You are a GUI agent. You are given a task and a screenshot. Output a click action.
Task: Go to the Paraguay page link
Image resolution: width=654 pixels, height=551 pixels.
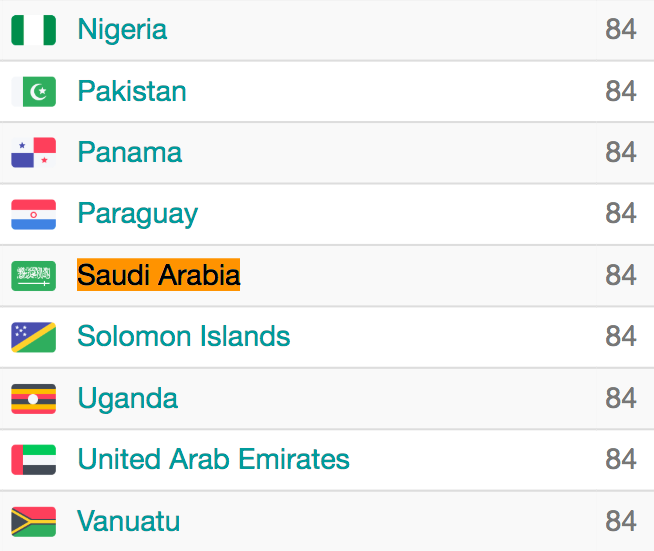pyautogui.click(x=138, y=214)
